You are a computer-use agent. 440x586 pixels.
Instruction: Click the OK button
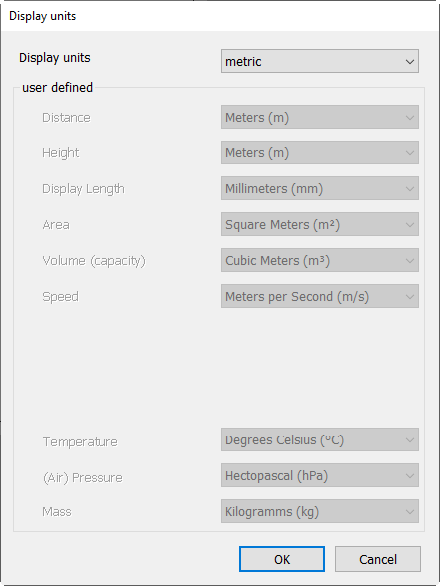click(x=282, y=559)
